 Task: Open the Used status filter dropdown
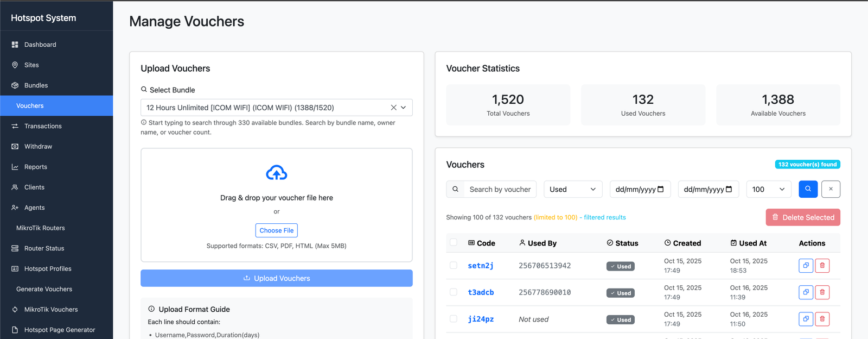coord(573,189)
